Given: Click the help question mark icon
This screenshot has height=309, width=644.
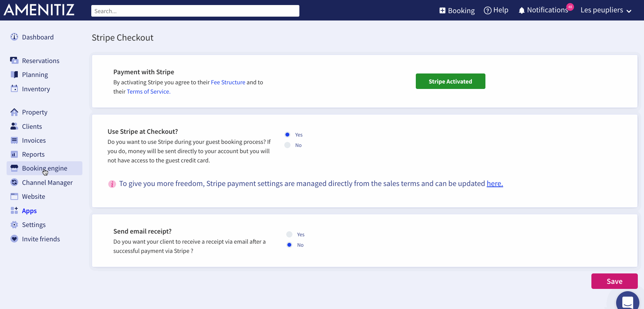Looking at the screenshot, I should [488, 10].
